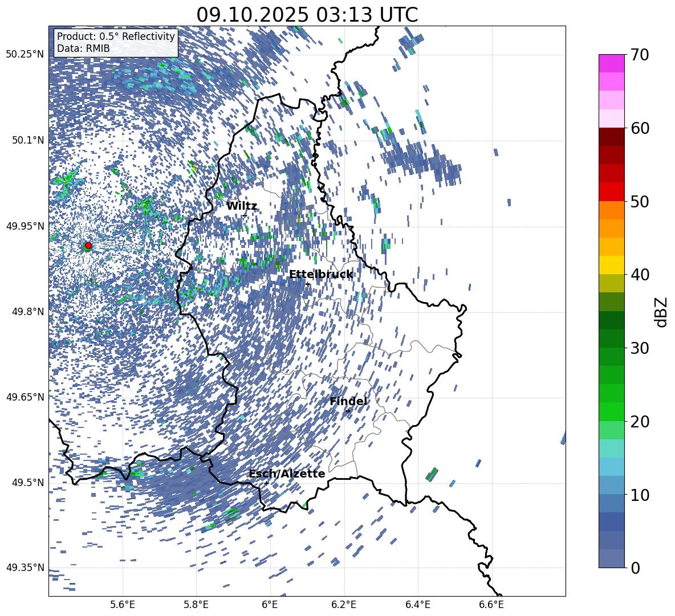
Task: Click the 49.35°N latitude label
Action: pyautogui.click(x=26, y=568)
